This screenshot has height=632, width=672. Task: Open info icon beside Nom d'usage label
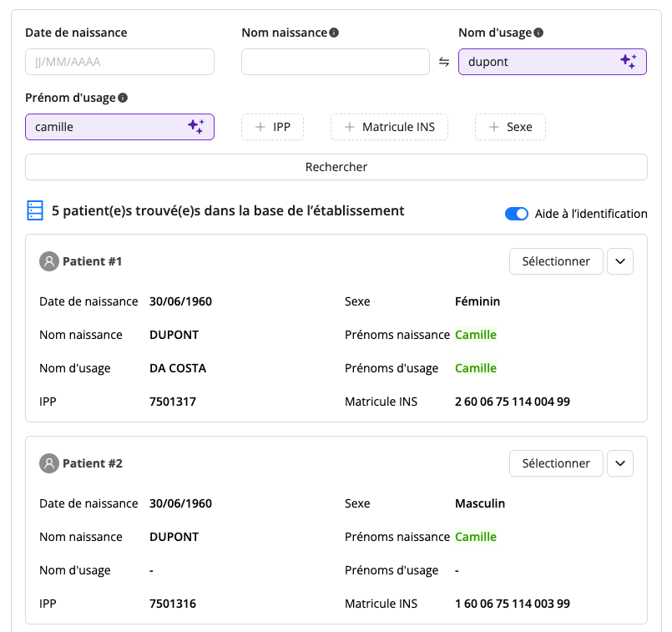pyautogui.click(x=538, y=33)
